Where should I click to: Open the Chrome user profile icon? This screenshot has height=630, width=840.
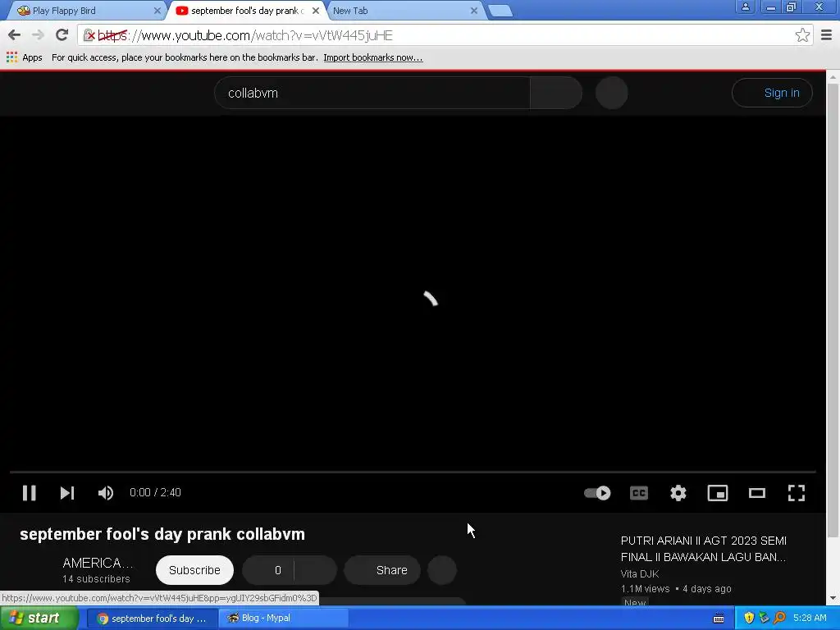click(745, 7)
